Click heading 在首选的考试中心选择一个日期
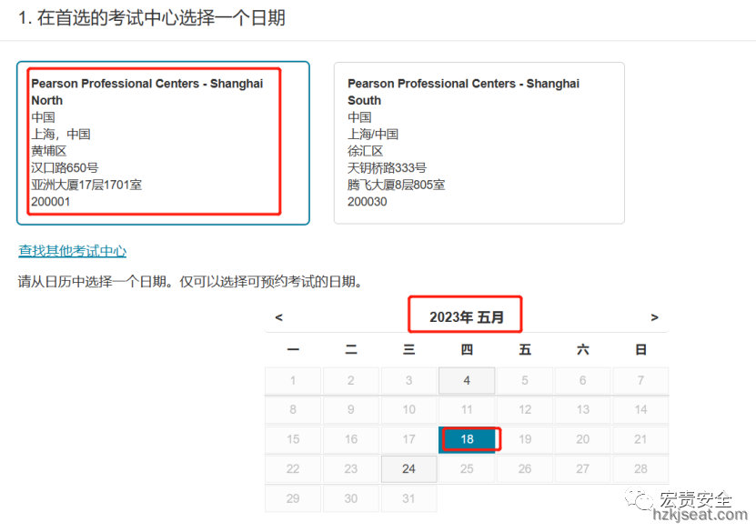 click(x=161, y=18)
